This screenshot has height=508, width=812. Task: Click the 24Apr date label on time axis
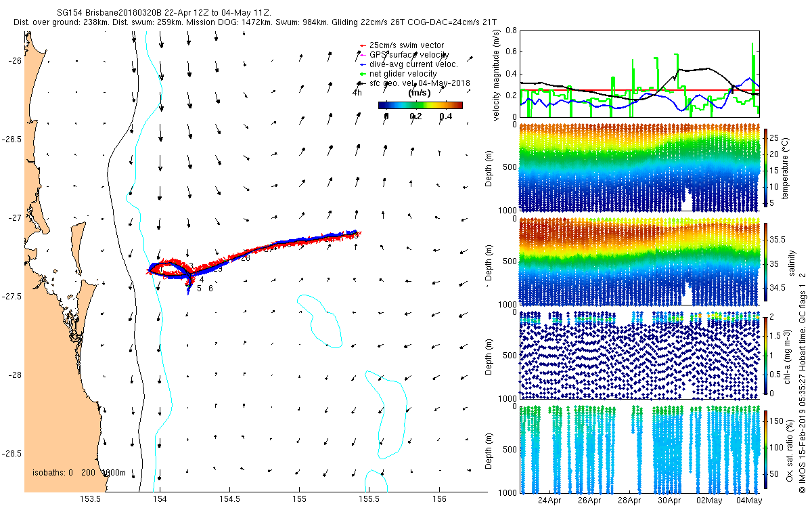point(549,501)
